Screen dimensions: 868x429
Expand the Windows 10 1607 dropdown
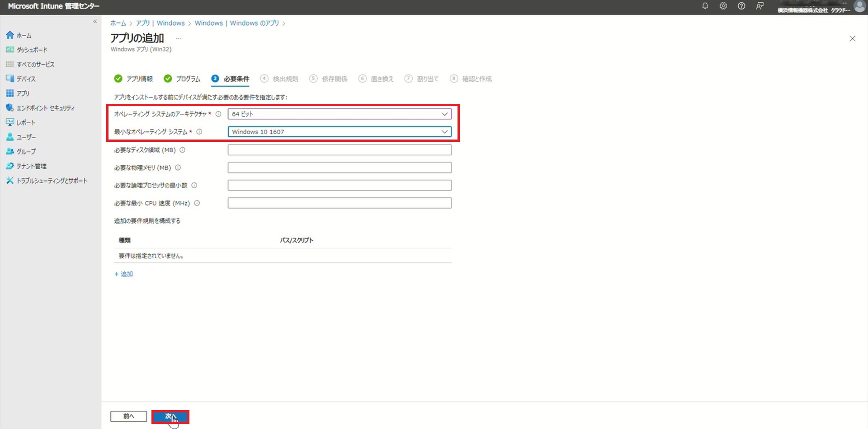coord(340,132)
